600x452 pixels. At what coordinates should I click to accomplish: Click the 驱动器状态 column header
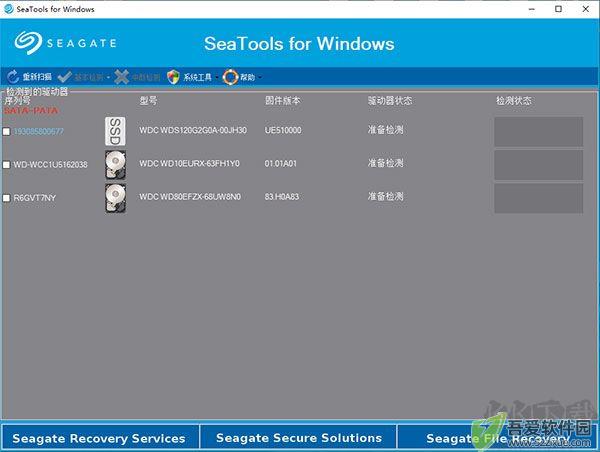[390, 101]
